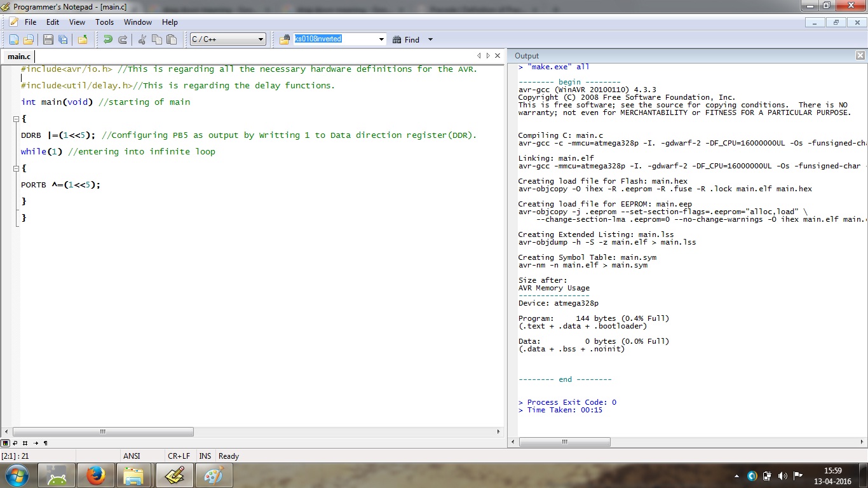Create a new file with the New icon
This screenshot has height=488, width=868.
(13, 39)
